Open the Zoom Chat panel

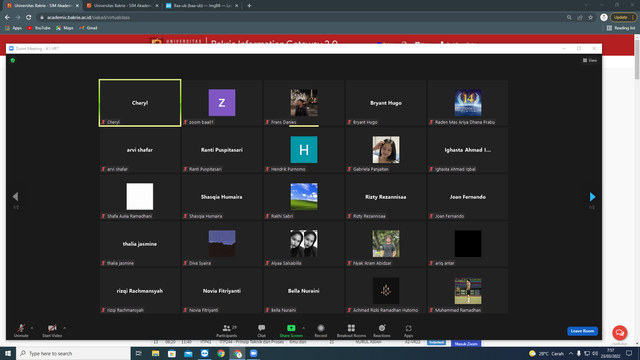tap(261, 331)
